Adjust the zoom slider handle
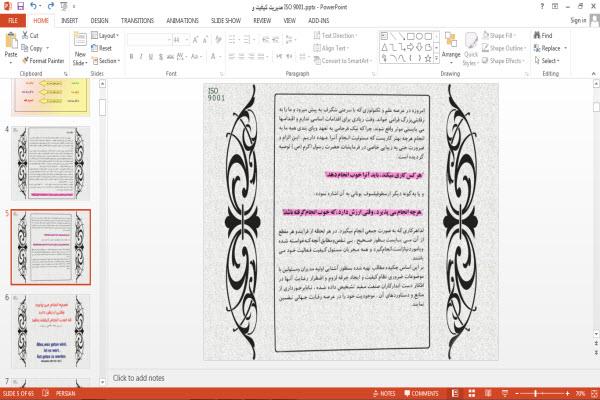This screenshot has width=600, height=400. 535,393
